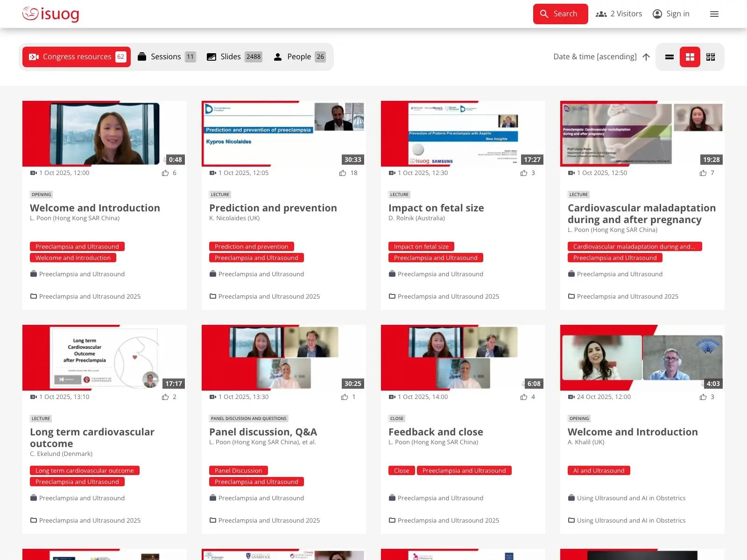The image size is (747, 560).
Task: Click the AI and Ultrasound tag
Action: [x=599, y=470]
